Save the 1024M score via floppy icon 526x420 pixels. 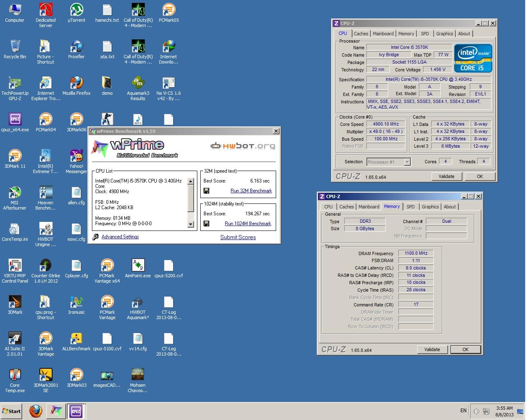click(x=206, y=224)
